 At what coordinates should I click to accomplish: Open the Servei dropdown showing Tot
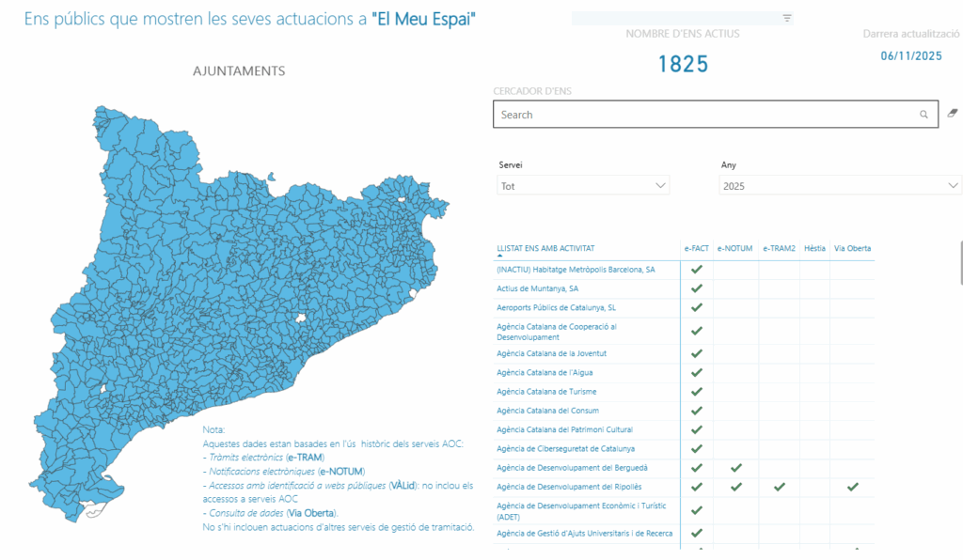coord(583,186)
